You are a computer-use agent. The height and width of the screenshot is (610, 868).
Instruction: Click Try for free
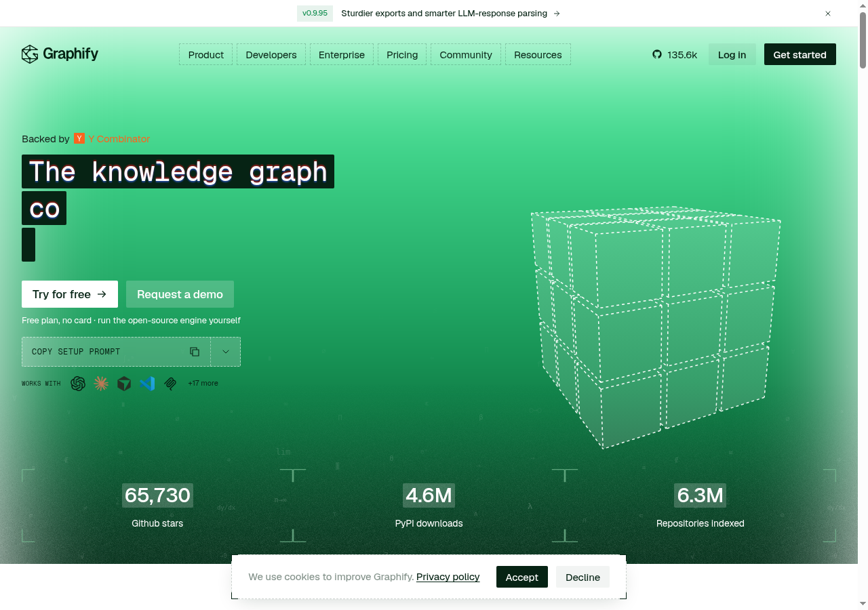click(70, 294)
